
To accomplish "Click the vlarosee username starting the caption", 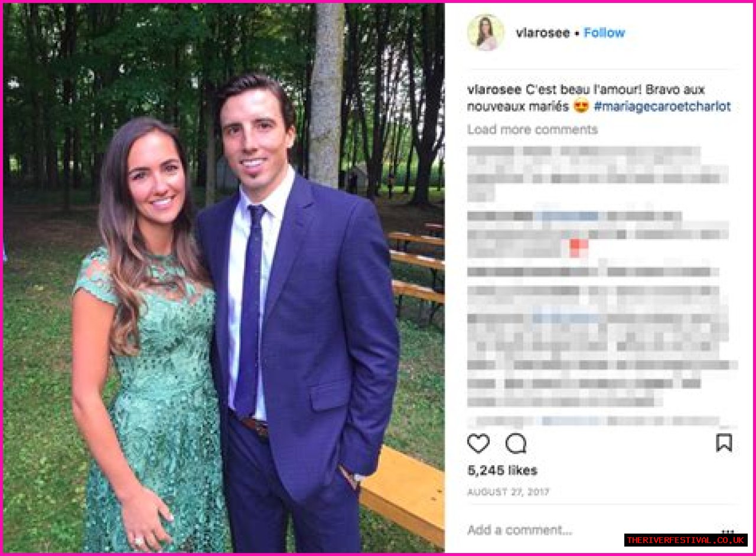I will point(494,90).
